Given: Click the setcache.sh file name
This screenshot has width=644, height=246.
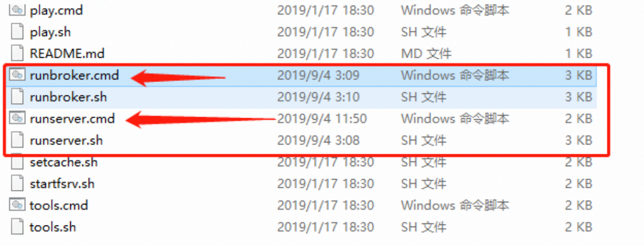Looking at the screenshot, I should tap(64, 162).
